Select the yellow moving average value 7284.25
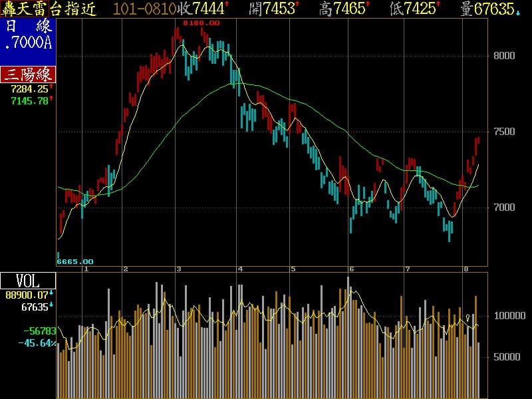This screenshot has width=532, height=399. click(29, 88)
